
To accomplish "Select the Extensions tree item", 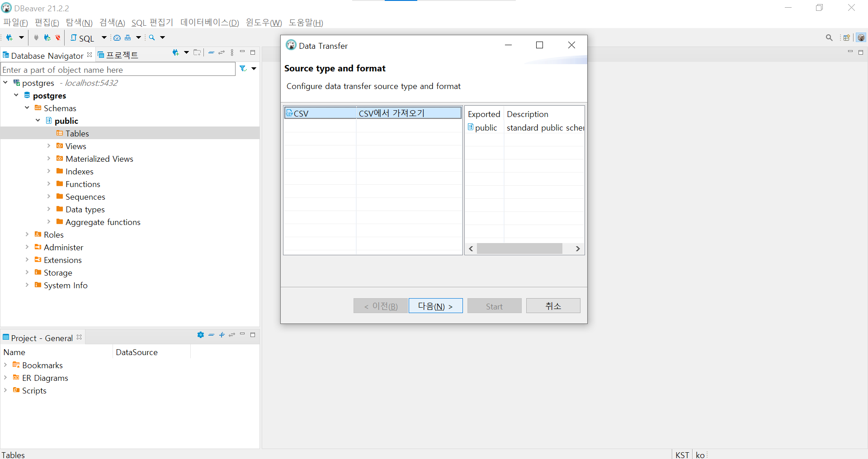I will tap(62, 260).
